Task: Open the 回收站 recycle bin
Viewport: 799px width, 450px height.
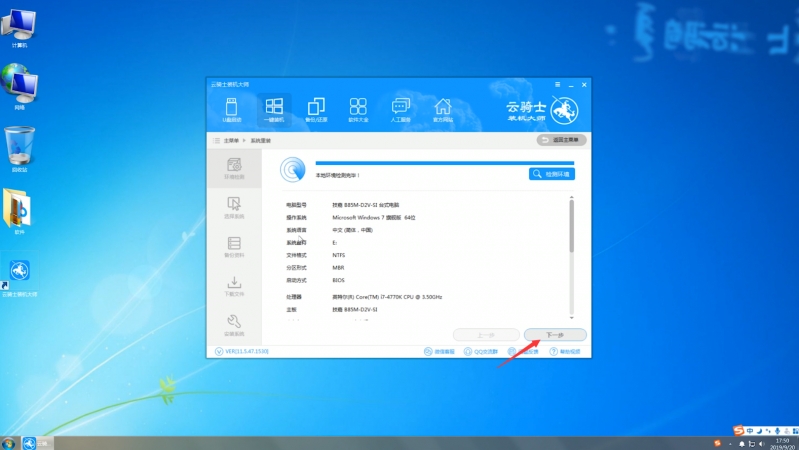Action: pyautogui.click(x=19, y=149)
